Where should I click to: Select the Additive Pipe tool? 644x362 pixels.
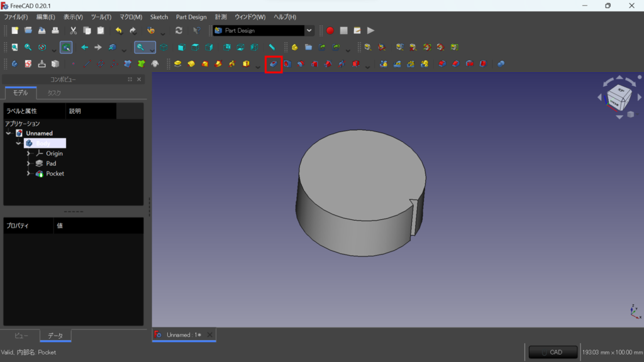pos(218,64)
